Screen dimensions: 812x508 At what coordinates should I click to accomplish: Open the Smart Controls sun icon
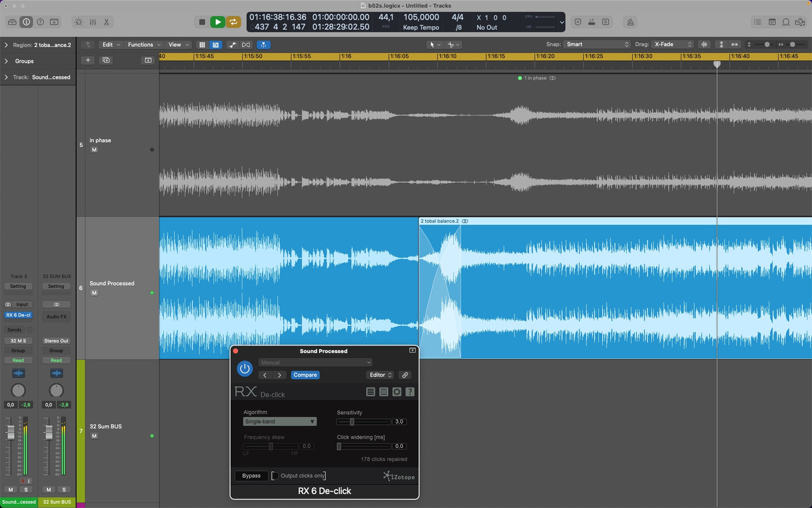[78, 22]
